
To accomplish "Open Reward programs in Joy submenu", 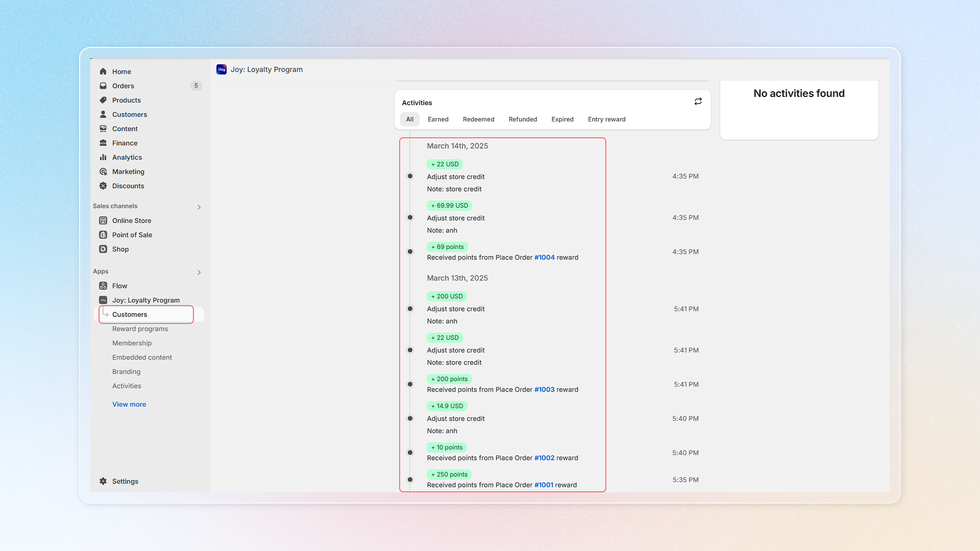I will tap(140, 329).
